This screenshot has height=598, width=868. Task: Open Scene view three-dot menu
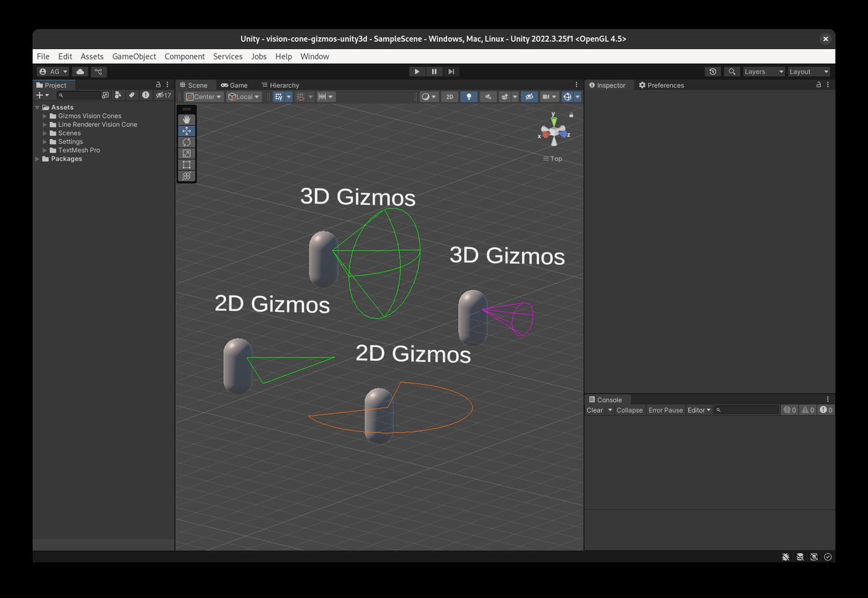577,85
